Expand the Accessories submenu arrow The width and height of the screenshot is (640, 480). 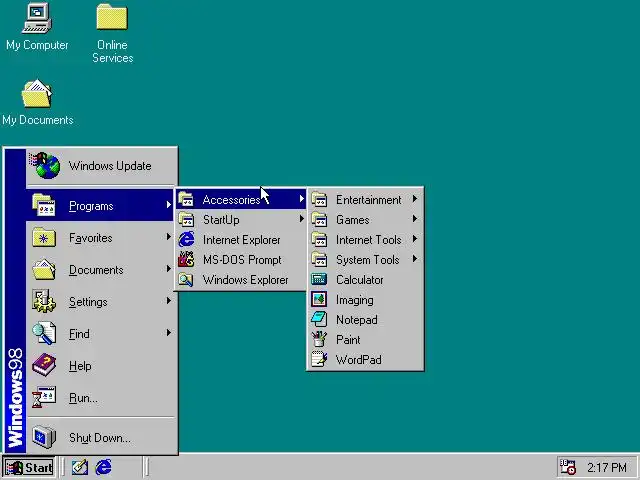302,199
